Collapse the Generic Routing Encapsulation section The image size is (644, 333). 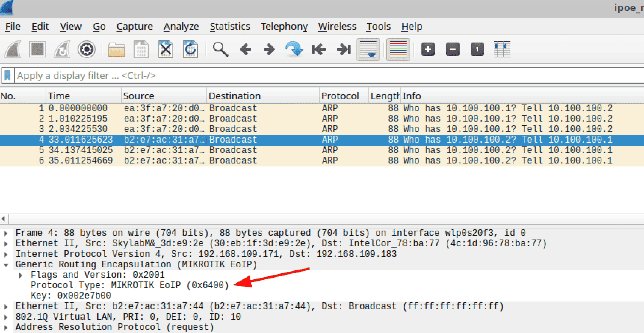pos(6,265)
